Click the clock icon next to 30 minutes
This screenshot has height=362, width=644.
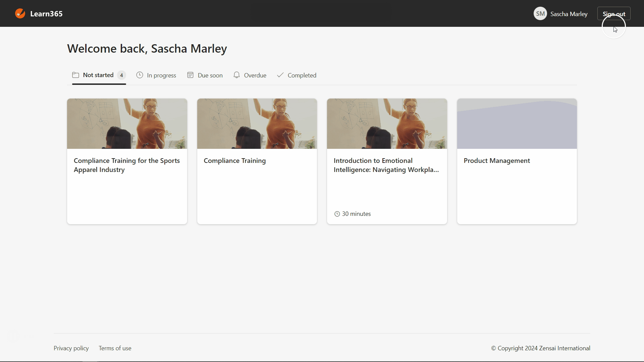[337, 214]
